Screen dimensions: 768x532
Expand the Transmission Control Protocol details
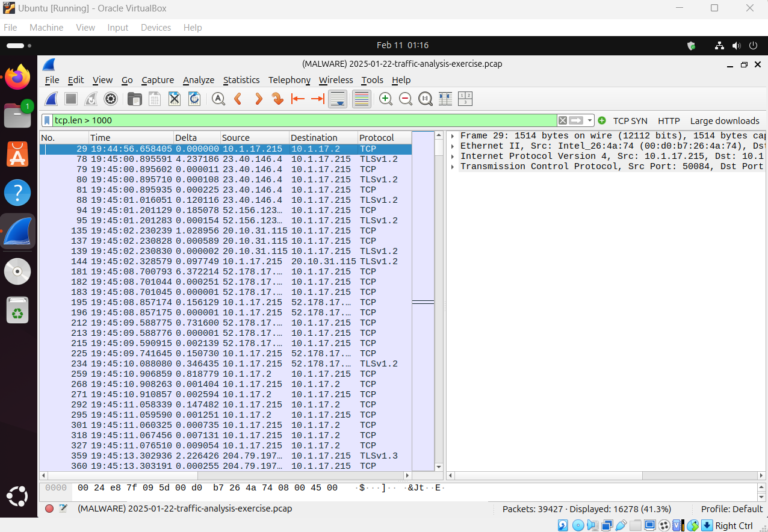tap(453, 166)
